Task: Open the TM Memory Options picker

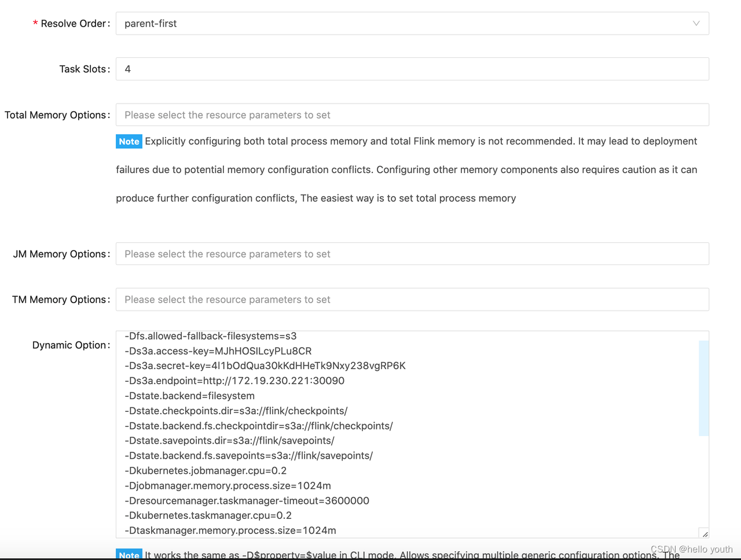Action: (411, 299)
